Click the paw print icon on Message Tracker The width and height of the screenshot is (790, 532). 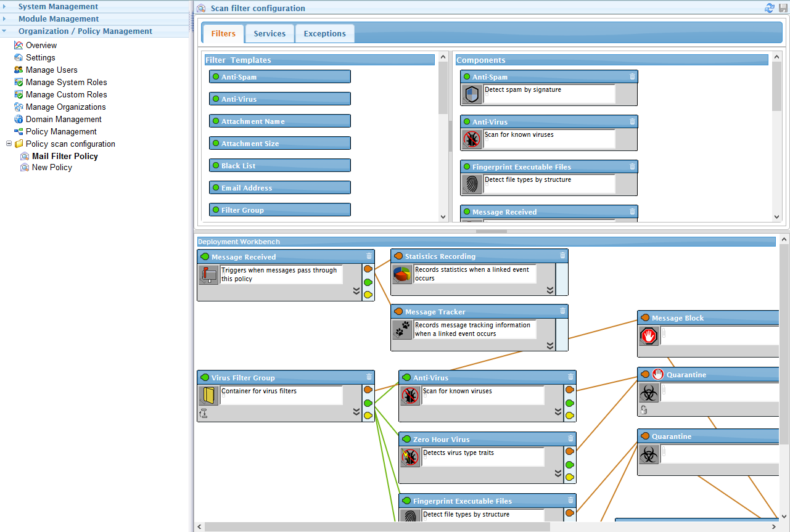pyautogui.click(x=401, y=330)
